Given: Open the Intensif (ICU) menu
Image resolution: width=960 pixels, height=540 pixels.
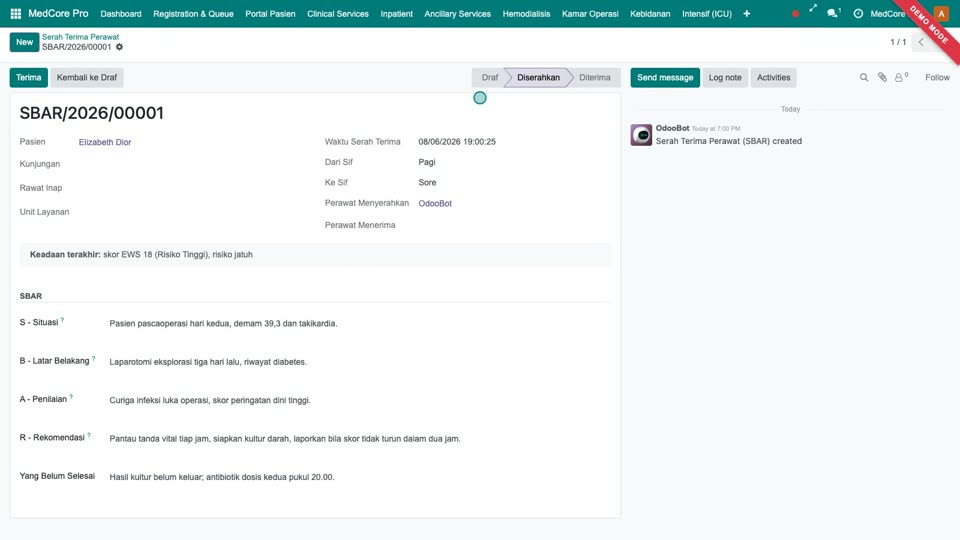Looking at the screenshot, I should [x=707, y=13].
